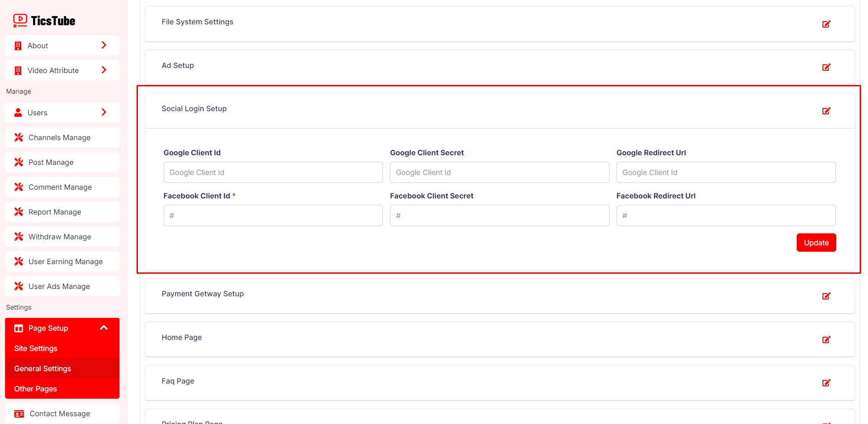Open Payment Getway Setup edit icon

point(826,296)
